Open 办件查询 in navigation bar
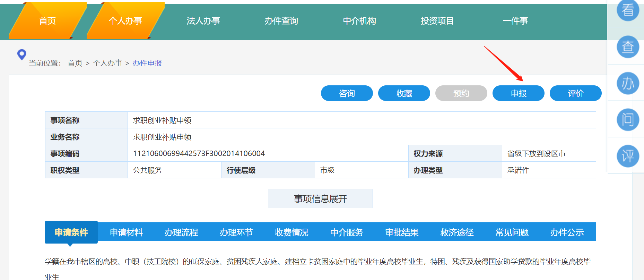The height and width of the screenshot is (280, 644). pyautogui.click(x=281, y=21)
